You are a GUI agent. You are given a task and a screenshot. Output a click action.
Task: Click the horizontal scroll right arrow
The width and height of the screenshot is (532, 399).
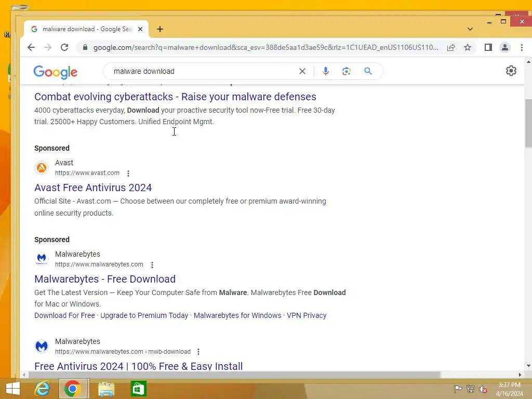coord(520,375)
